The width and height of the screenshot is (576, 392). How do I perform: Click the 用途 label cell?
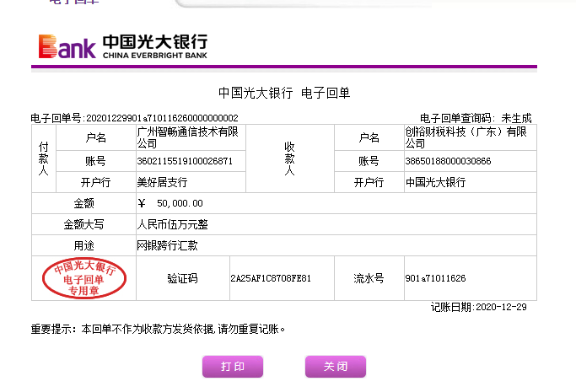click(x=83, y=245)
